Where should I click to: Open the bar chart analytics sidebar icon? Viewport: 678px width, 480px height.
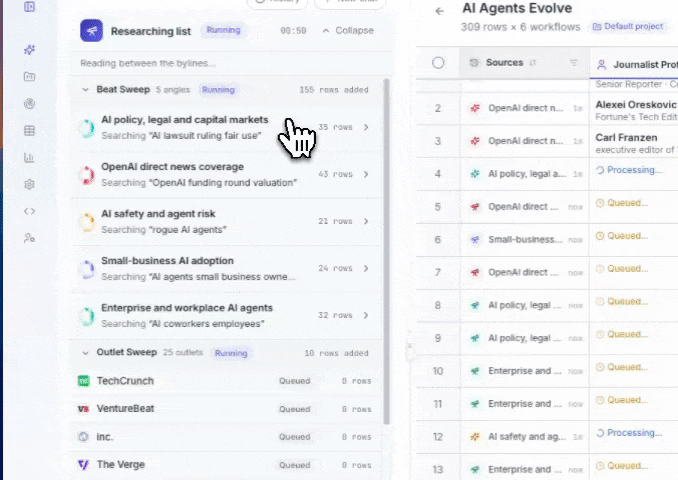click(29, 157)
